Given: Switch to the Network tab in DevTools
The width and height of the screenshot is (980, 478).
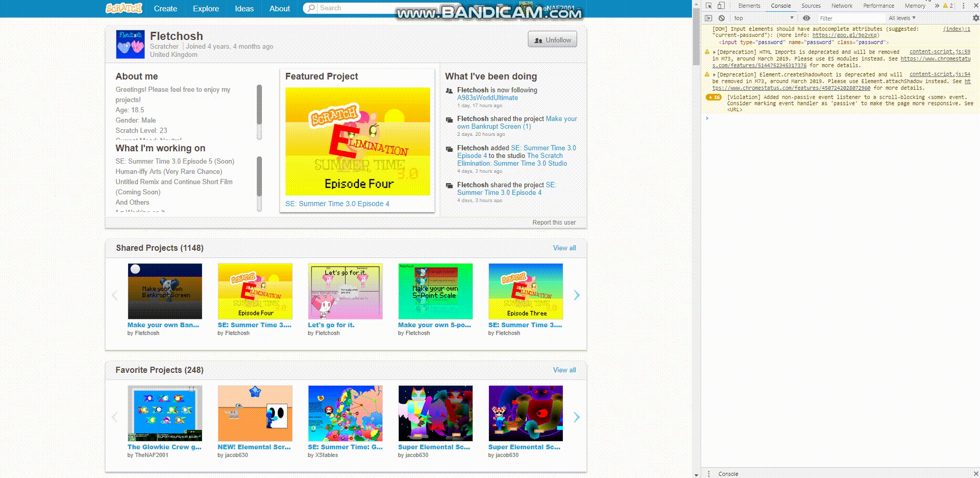Looking at the screenshot, I should coord(842,6).
